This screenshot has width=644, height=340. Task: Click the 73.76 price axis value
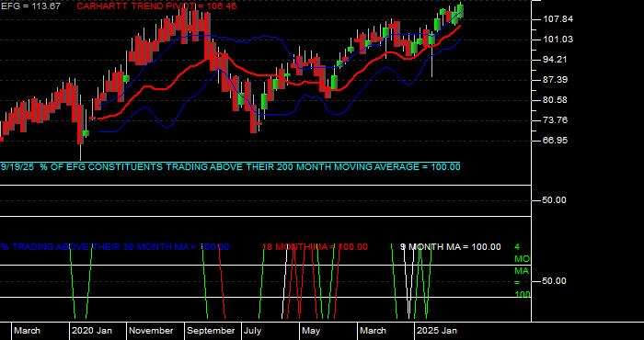tap(557, 120)
